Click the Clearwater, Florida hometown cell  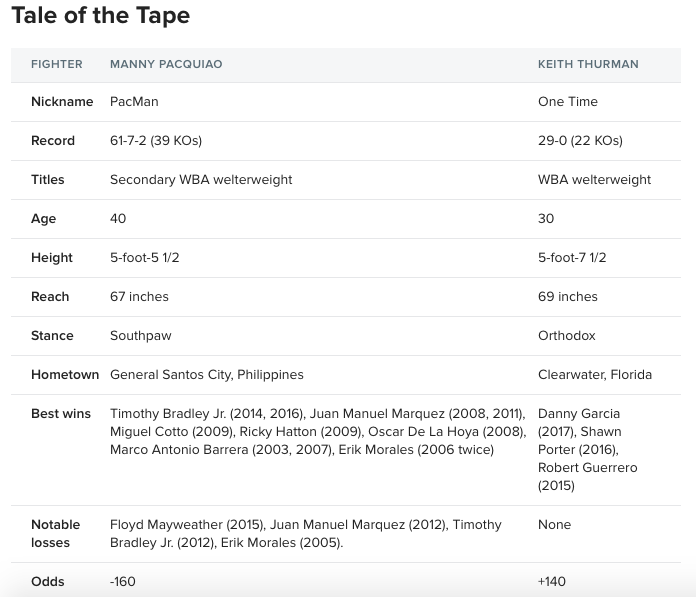[x=595, y=375]
